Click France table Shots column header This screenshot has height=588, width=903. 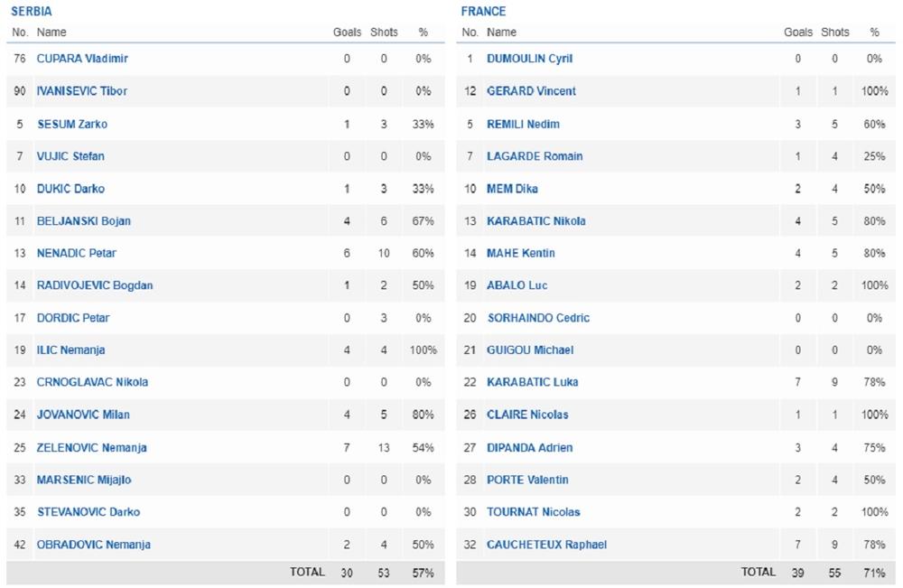point(834,33)
